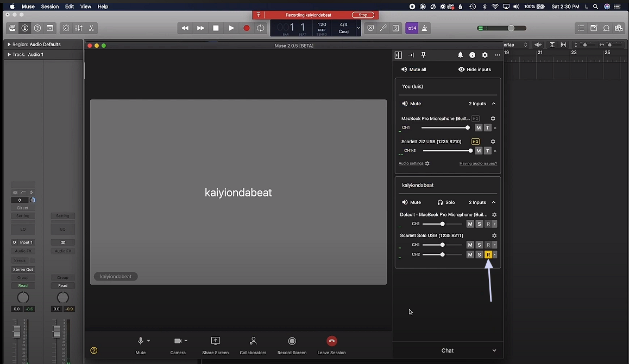Expand the Chat panel chevron
Viewport: 629px width, 364px height.
click(494, 350)
